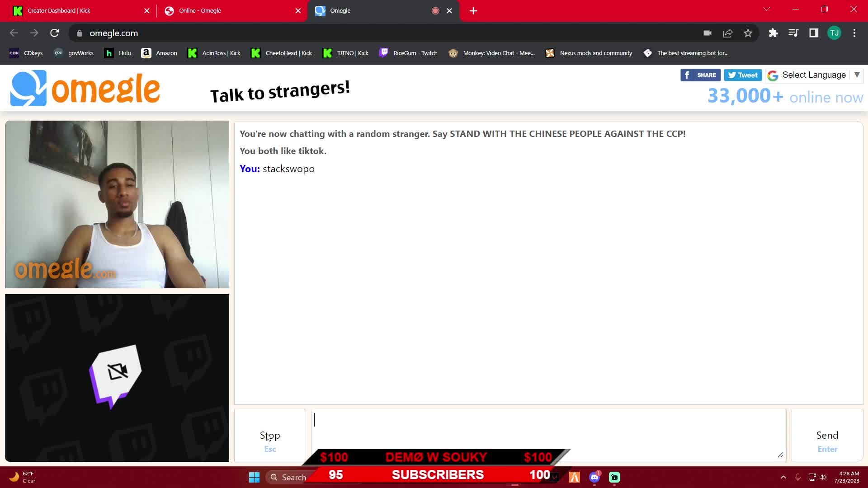Image resolution: width=868 pixels, height=488 pixels.
Task: Click the Send button
Action: point(827,436)
